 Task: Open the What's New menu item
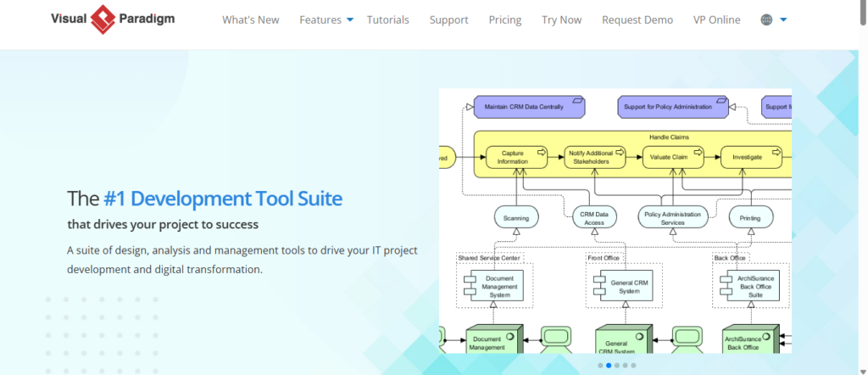(250, 20)
